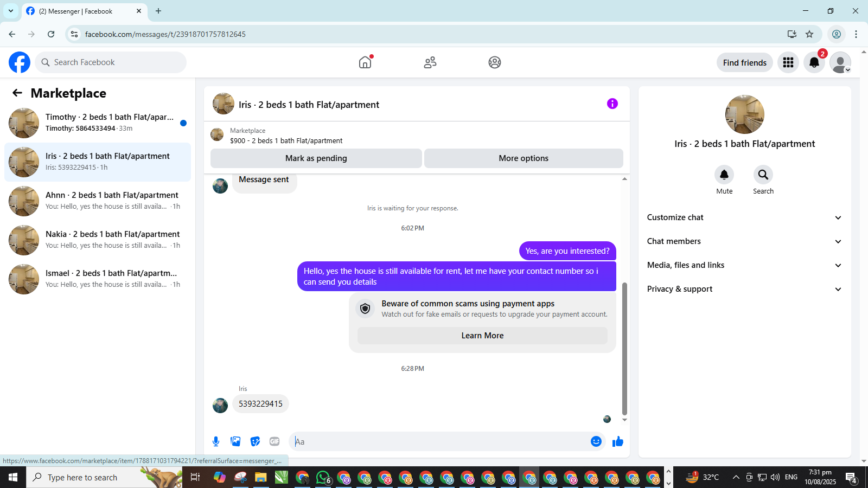Screen dimensions: 868x488
Task: Open More options for the listing
Action: [x=524, y=158]
